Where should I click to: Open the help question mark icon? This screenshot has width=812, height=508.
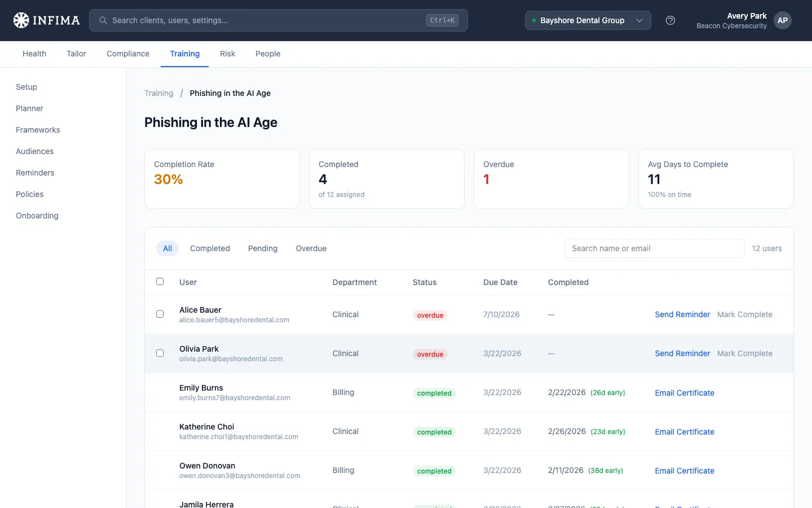pos(670,20)
